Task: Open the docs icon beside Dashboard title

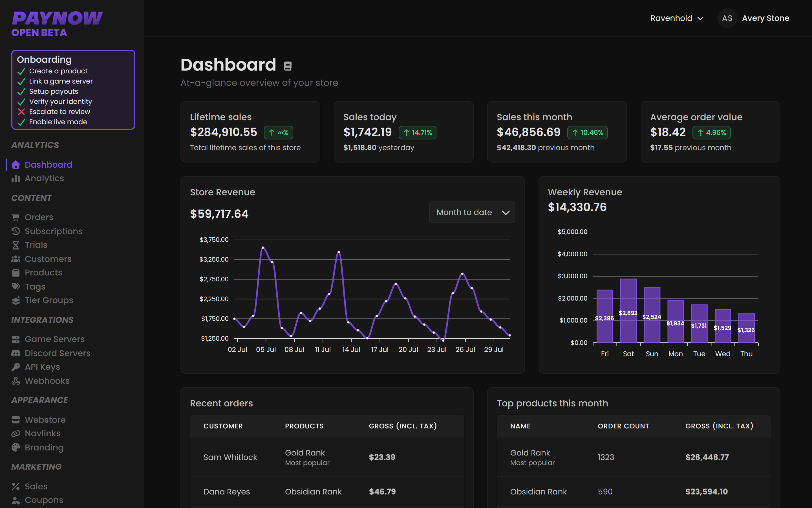Action: [x=287, y=66]
